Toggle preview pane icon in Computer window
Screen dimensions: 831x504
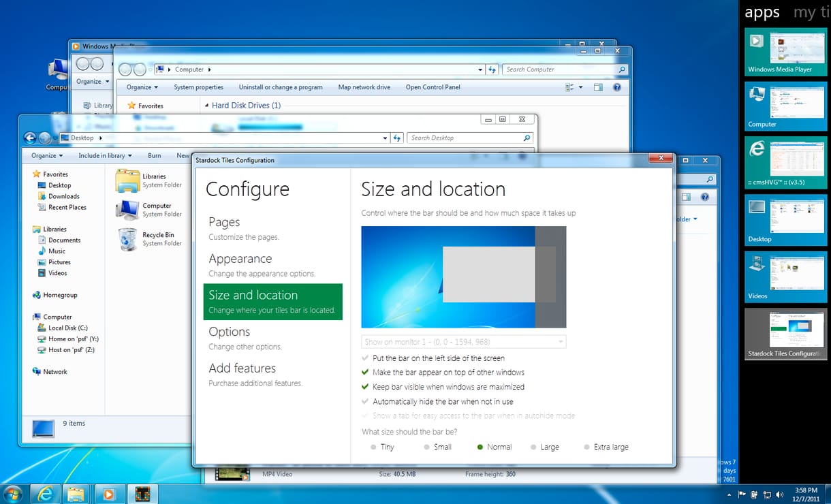pos(598,87)
